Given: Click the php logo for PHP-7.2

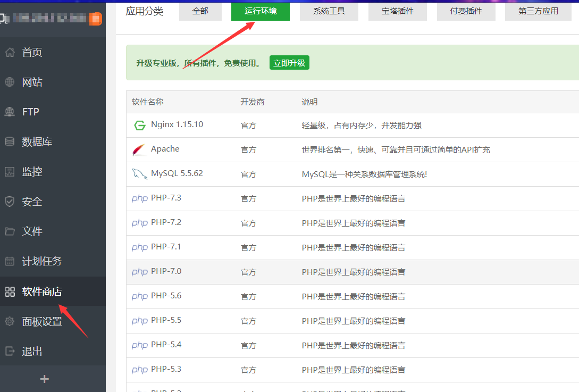Looking at the screenshot, I should [x=140, y=223].
